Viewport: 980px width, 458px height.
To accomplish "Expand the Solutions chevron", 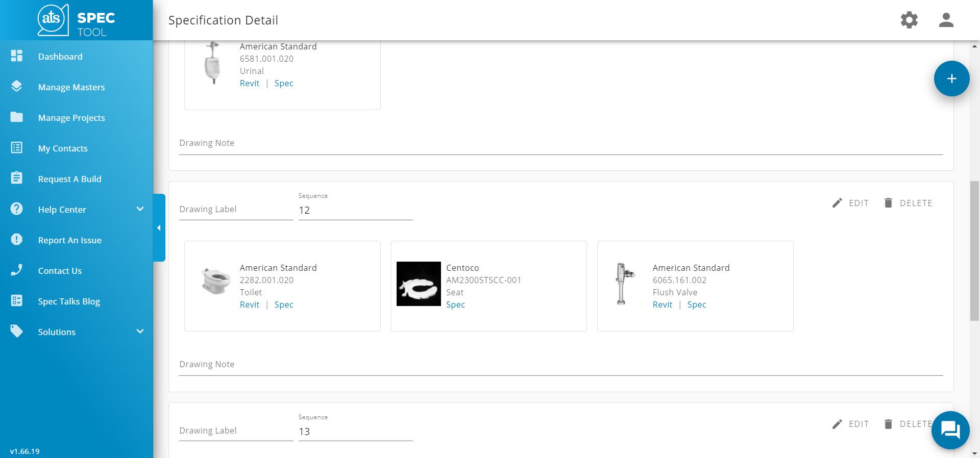I will tap(140, 332).
